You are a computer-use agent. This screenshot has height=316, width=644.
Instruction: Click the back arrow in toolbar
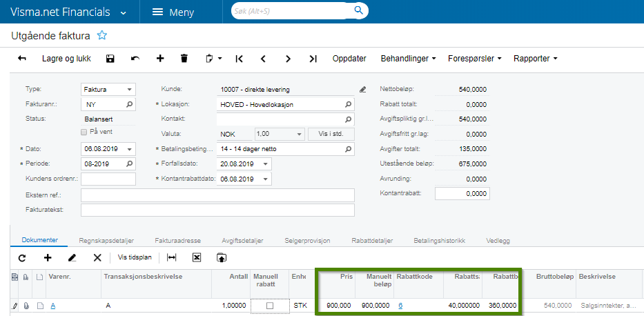pos(22,59)
